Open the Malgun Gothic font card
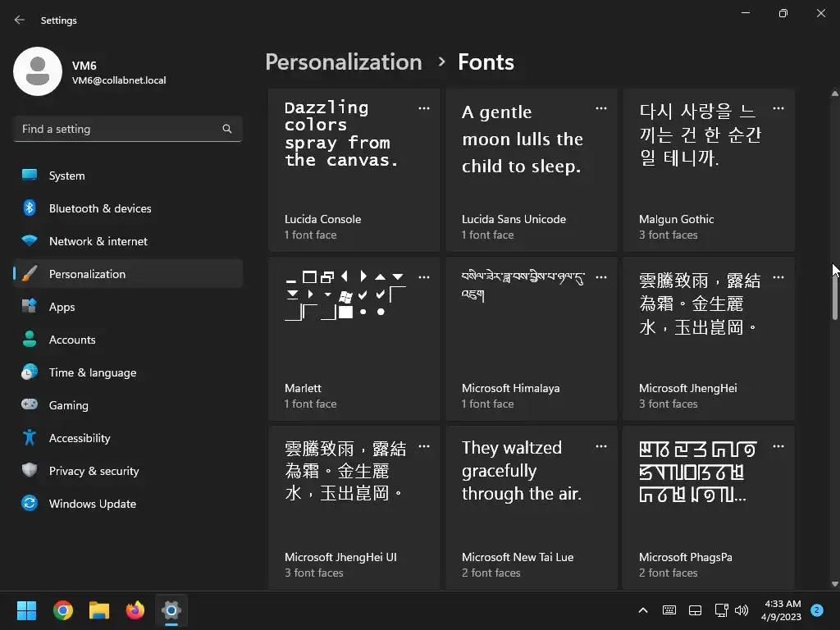 tap(709, 170)
